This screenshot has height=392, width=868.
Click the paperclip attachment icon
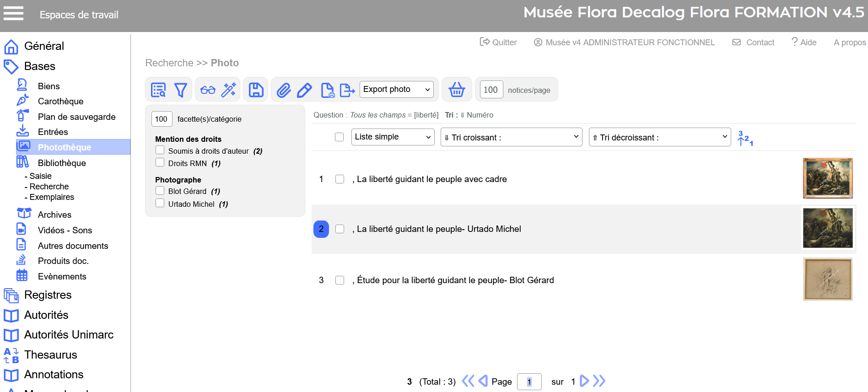(x=284, y=90)
